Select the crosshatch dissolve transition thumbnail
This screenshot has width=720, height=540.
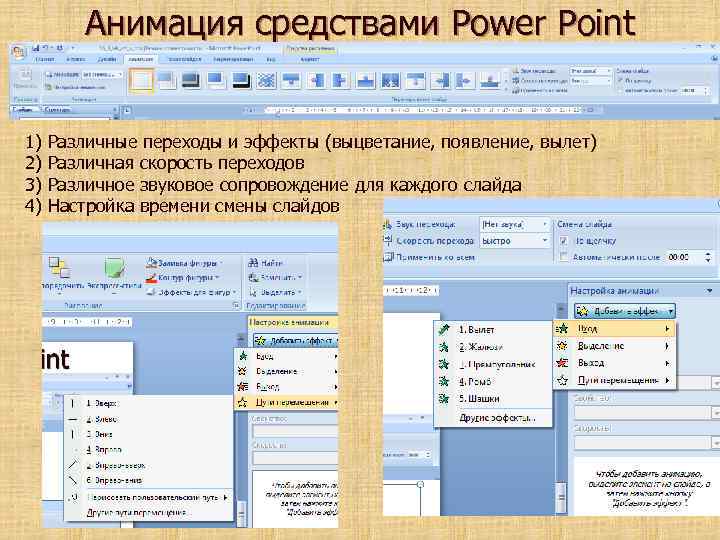pyautogui.click(x=266, y=80)
